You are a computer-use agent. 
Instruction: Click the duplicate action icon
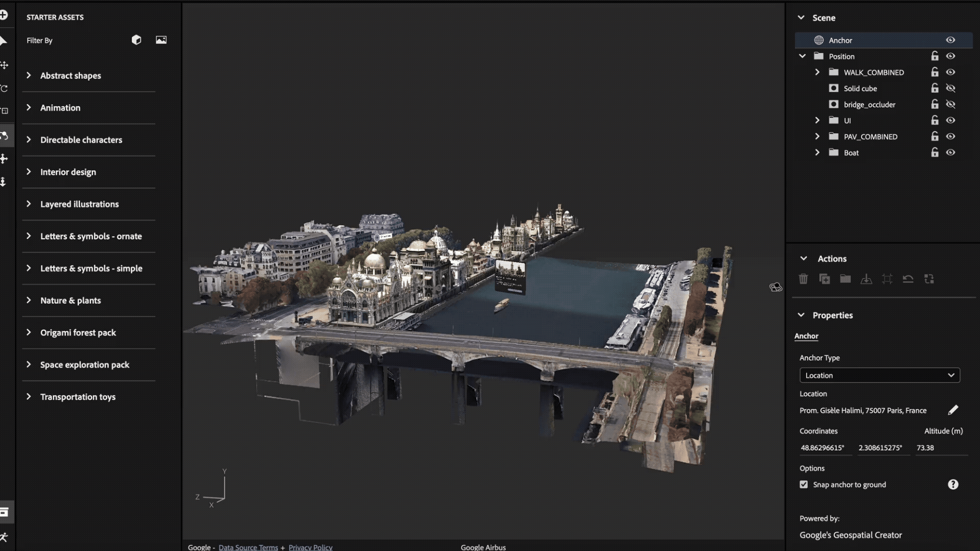click(x=824, y=279)
